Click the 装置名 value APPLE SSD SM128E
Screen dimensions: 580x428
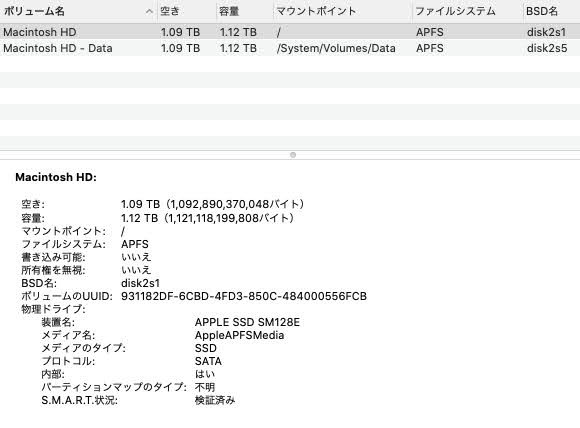click(247, 322)
